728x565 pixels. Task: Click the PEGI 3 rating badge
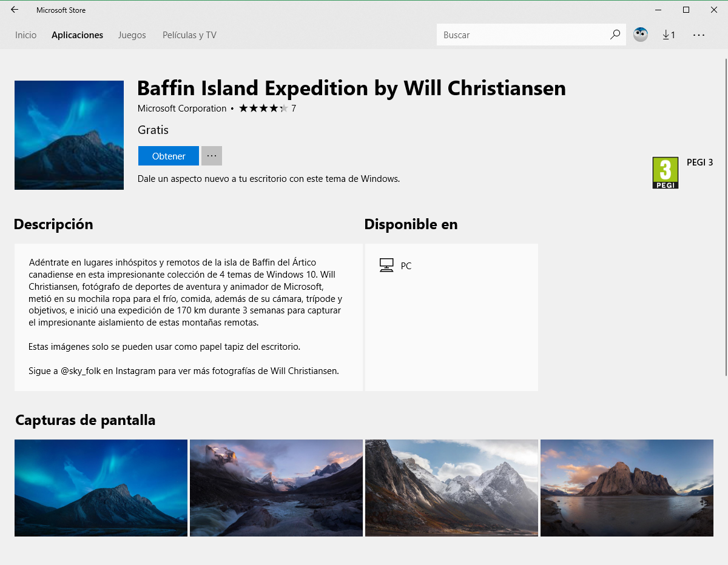click(665, 173)
